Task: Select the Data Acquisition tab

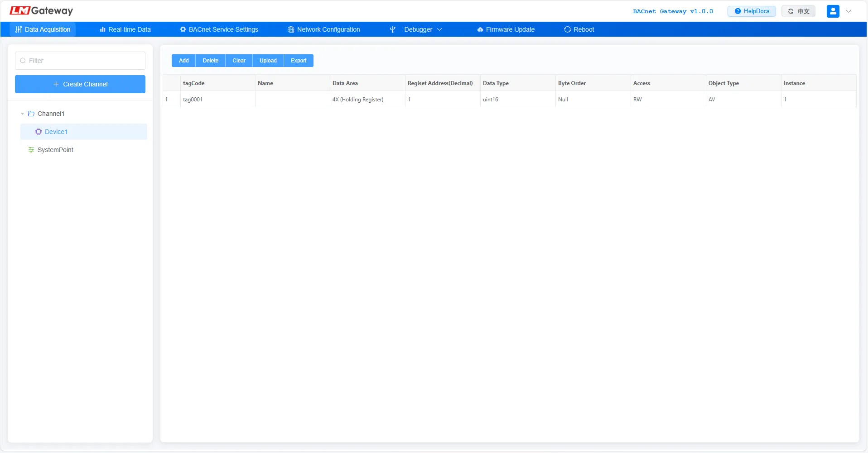Action: point(42,29)
